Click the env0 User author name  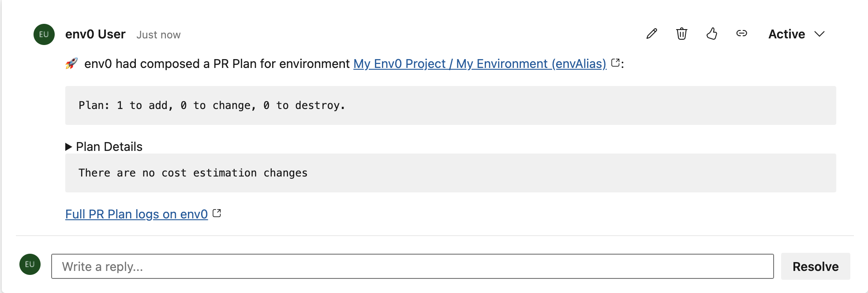[95, 34]
